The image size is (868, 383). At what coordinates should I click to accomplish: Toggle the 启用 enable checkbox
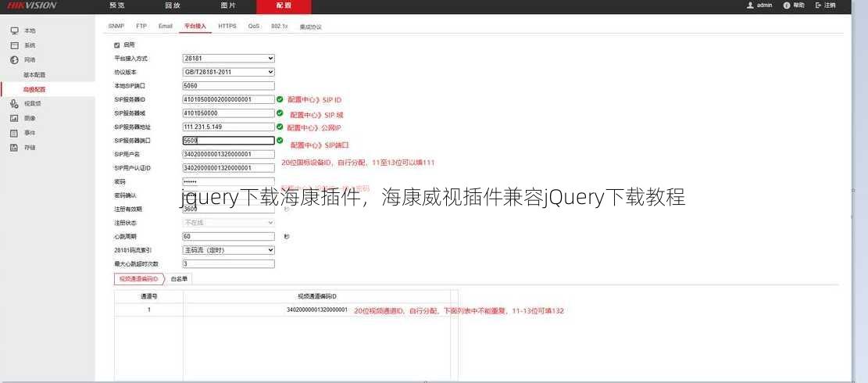tap(117, 45)
